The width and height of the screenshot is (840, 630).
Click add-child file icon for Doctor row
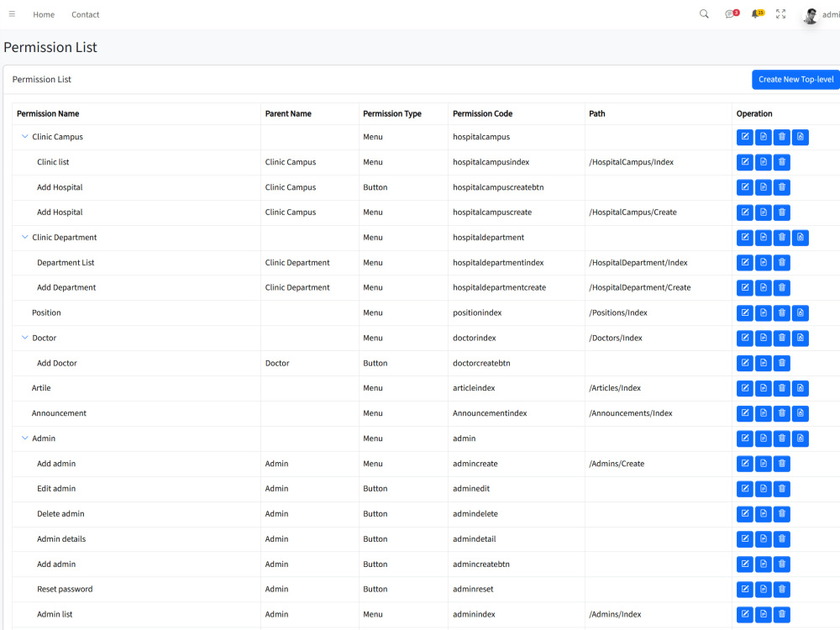(801, 338)
